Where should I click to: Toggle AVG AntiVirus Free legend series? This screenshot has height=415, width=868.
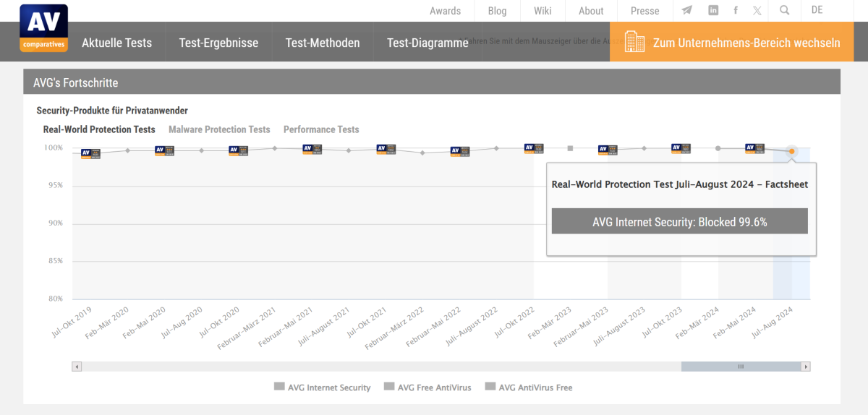point(529,388)
